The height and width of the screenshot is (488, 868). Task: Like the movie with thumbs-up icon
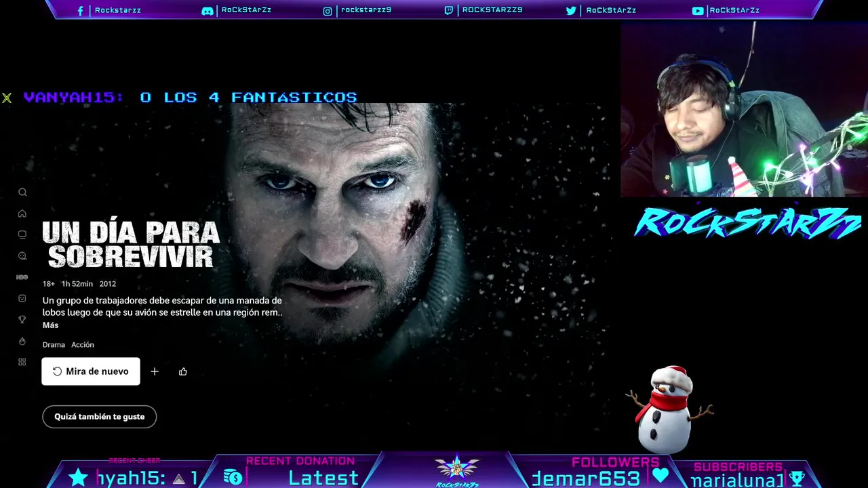click(183, 371)
